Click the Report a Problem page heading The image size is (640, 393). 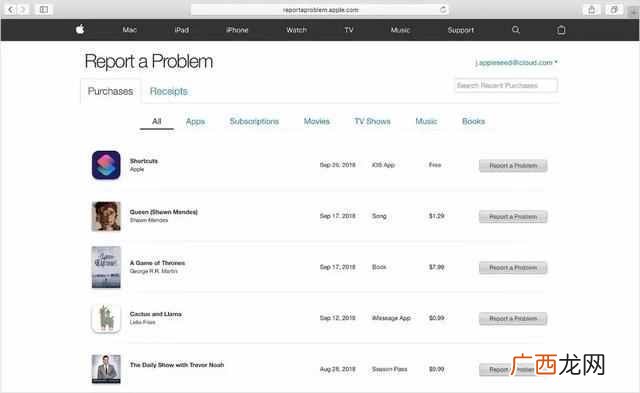point(149,62)
